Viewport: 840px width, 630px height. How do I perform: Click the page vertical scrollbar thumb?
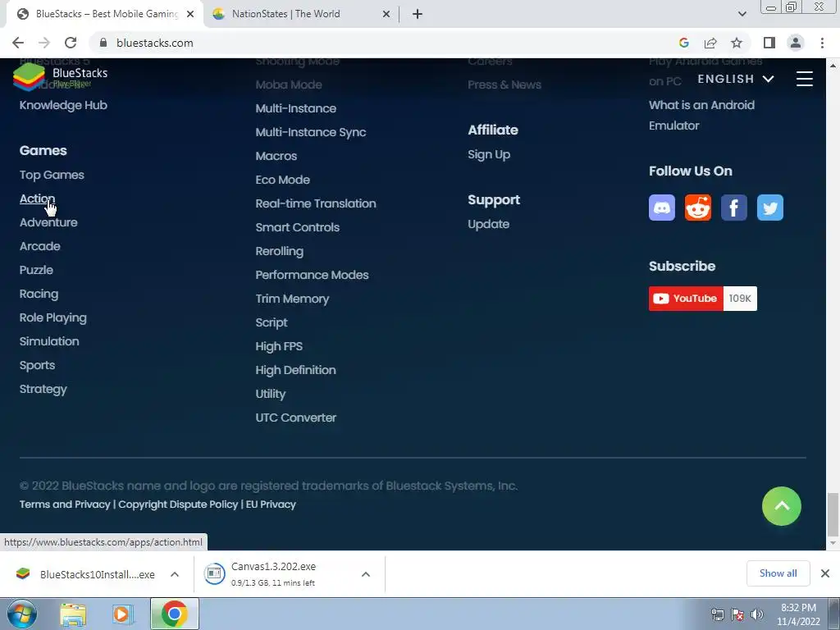pyautogui.click(x=832, y=514)
